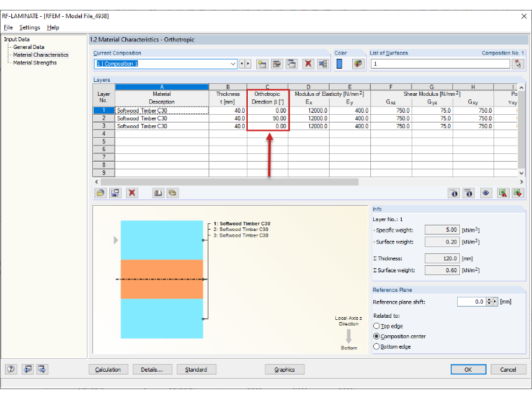Click the 90.00 orthotropic direction cell
532x399 pixels.
[x=267, y=118]
